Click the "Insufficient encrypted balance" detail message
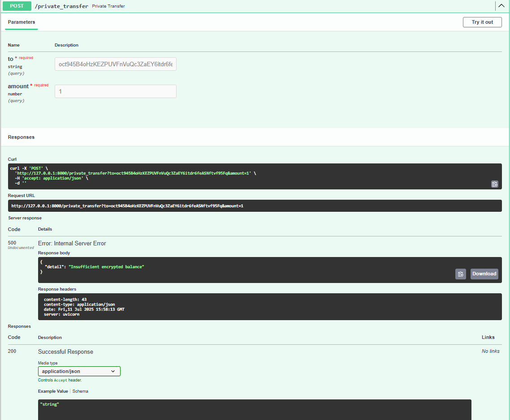This screenshot has width=510, height=420. click(106, 267)
